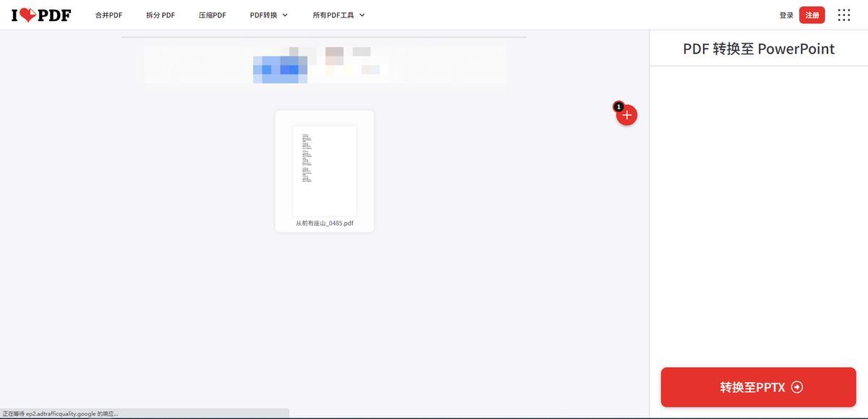Open the nine-dot apps grid icon
This screenshot has width=868, height=419.
[x=843, y=15]
